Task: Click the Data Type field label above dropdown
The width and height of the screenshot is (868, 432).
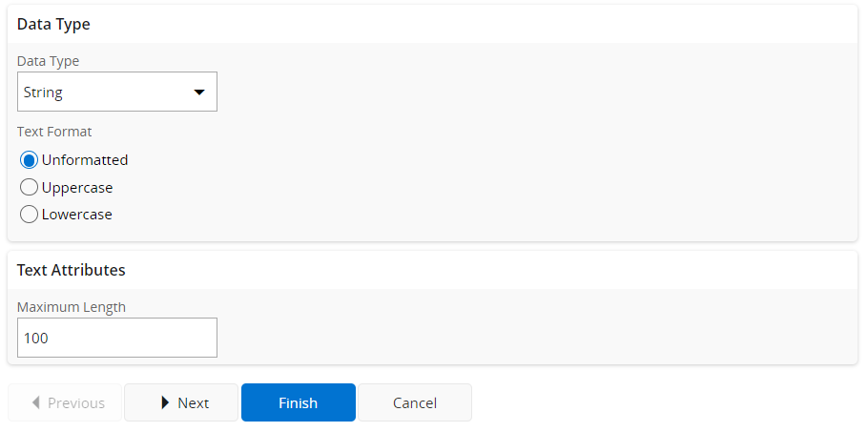Action: 49,61
